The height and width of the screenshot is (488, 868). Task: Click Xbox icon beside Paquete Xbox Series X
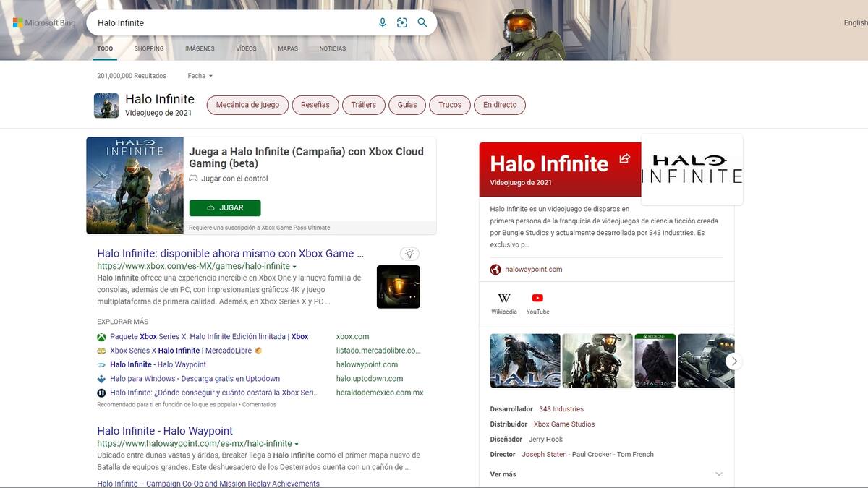tap(102, 337)
